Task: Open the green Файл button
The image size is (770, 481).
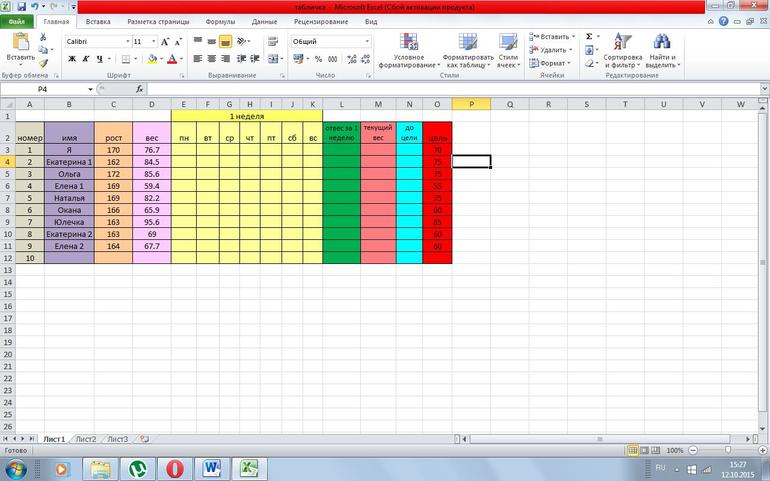Action: click(17, 20)
